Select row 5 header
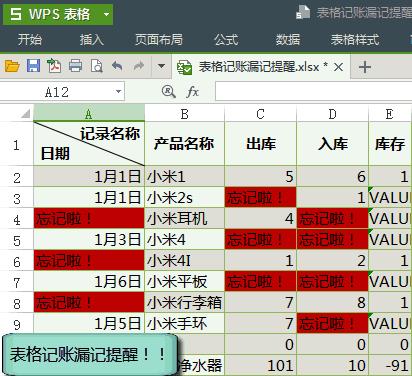412x376 pixels. 16,240
